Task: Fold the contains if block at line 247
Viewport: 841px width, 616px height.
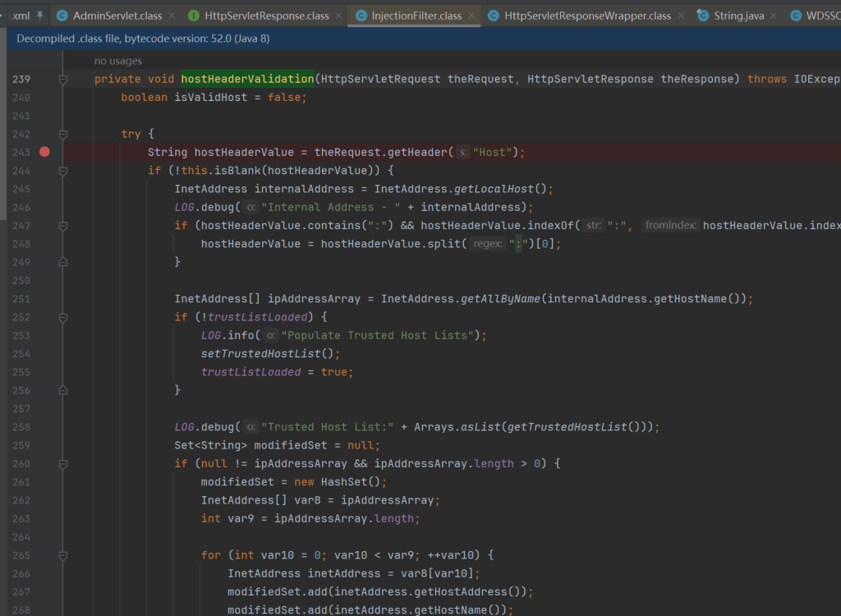Action: coord(62,226)
